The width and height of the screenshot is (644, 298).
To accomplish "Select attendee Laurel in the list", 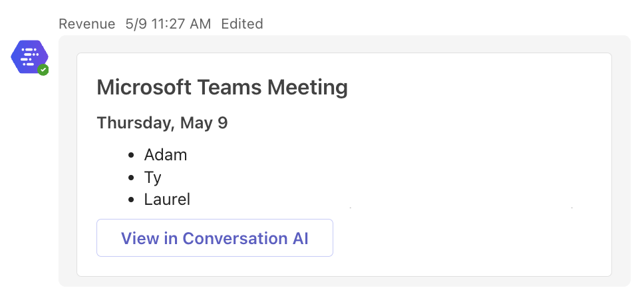I will (x=167, y=200).
